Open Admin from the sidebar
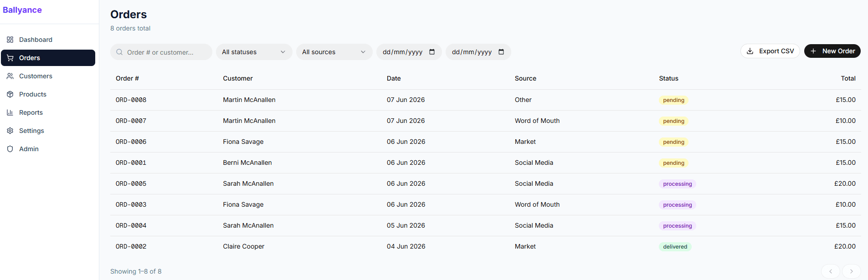The width and height of the screenshot is (868, 280). point(48,149)
